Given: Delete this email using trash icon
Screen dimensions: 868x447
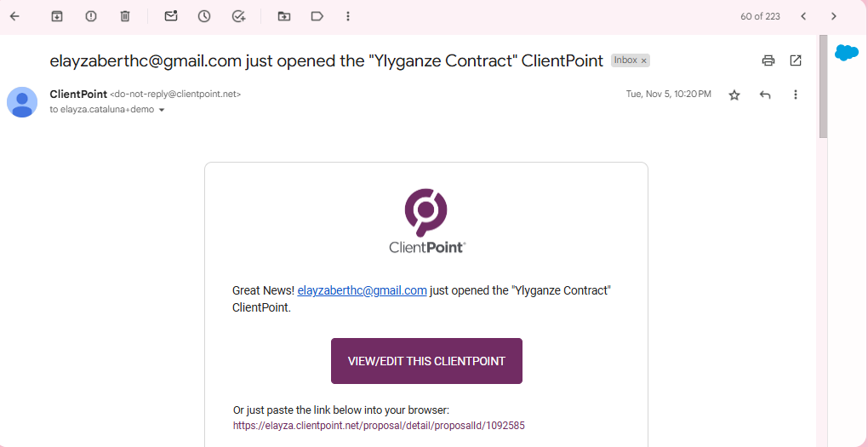Looking at the screenshot, I should (125, 17).
